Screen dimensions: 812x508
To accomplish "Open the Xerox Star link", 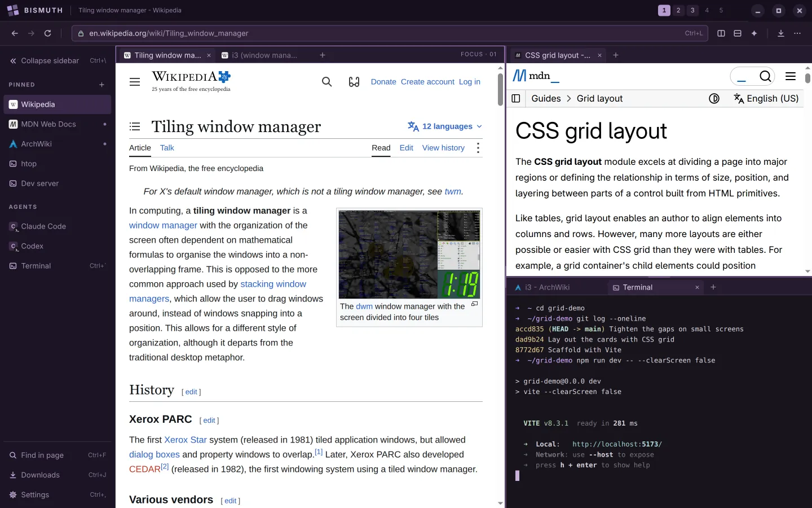I will point(186,440).
